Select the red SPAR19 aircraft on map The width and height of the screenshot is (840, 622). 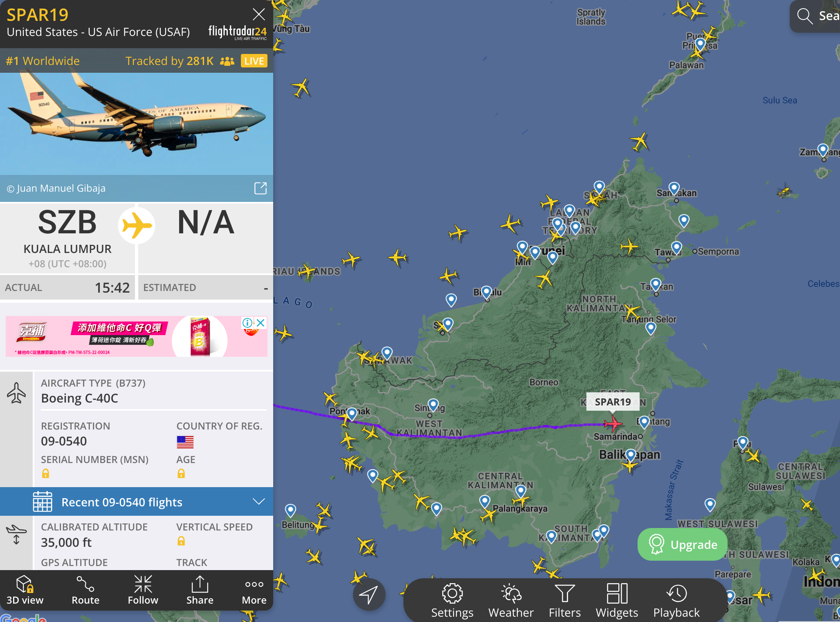[613, 423]
